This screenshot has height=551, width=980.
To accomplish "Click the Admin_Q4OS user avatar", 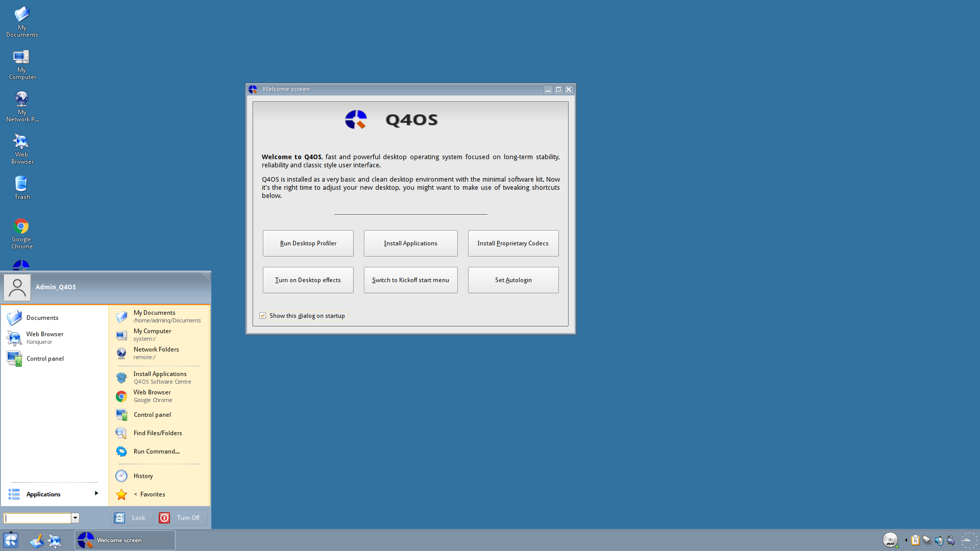I will point(17,287).
